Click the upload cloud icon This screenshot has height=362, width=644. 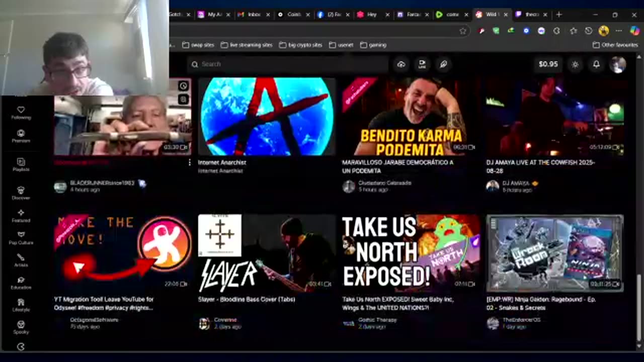pyautogui.click(x=401, y=64)
